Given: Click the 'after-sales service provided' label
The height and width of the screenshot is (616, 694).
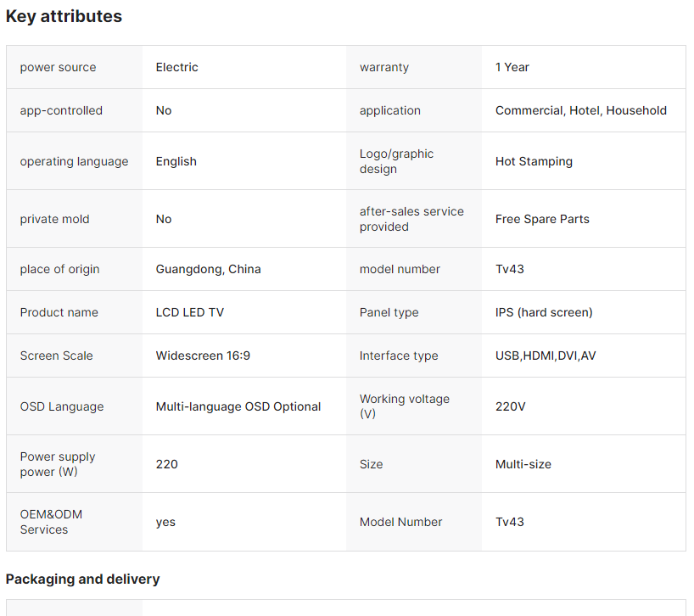Looking at the screenshot, I should point(411,219).
